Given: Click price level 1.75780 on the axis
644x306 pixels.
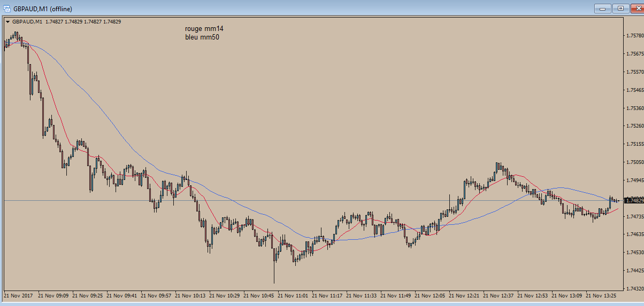Looking at the screenshot, I should click(634, 36).
